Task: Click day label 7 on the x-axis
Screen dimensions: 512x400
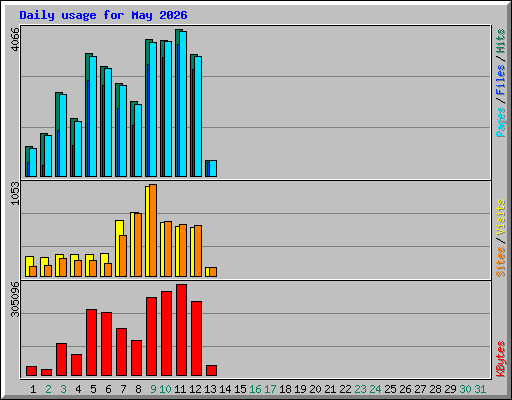Action: point(123,389)
